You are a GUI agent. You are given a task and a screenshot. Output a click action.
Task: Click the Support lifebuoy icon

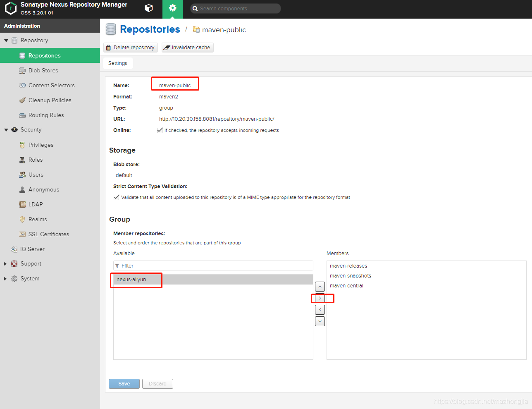coord(14,264)
